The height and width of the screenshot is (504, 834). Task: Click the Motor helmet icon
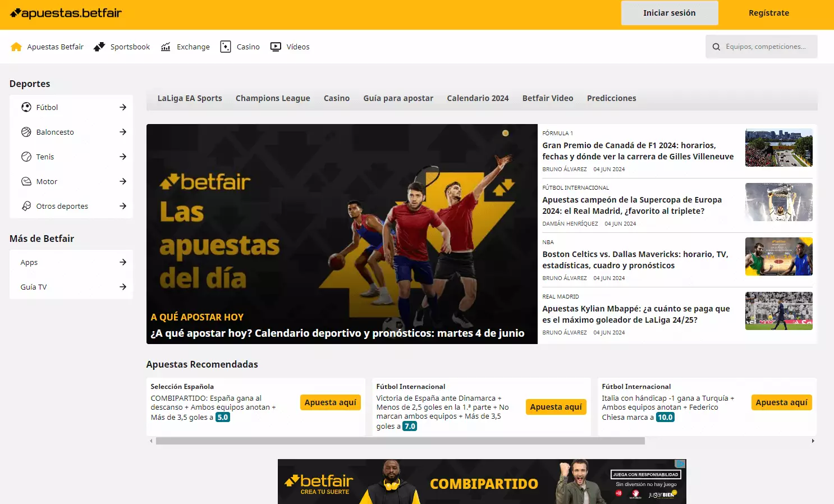point(26,181)
